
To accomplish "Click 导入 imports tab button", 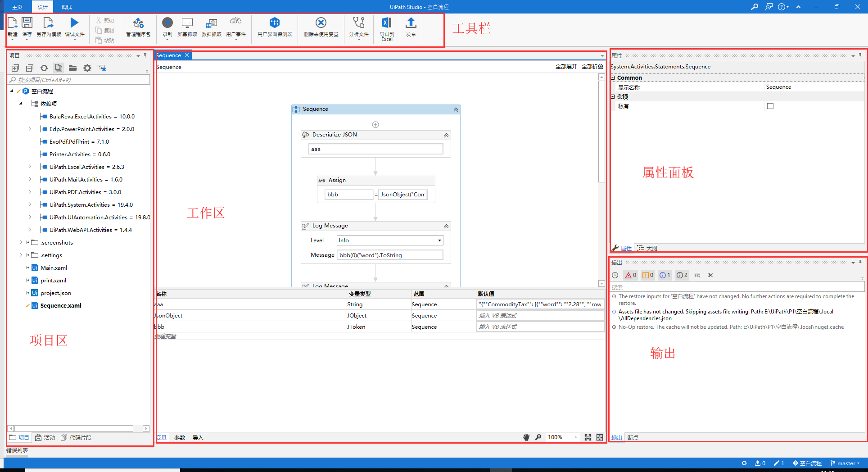I will point(198,437).
